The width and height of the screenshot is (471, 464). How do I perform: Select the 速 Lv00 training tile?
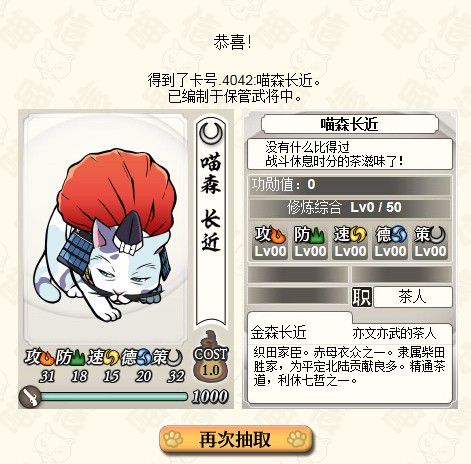(x=350, y=242)
